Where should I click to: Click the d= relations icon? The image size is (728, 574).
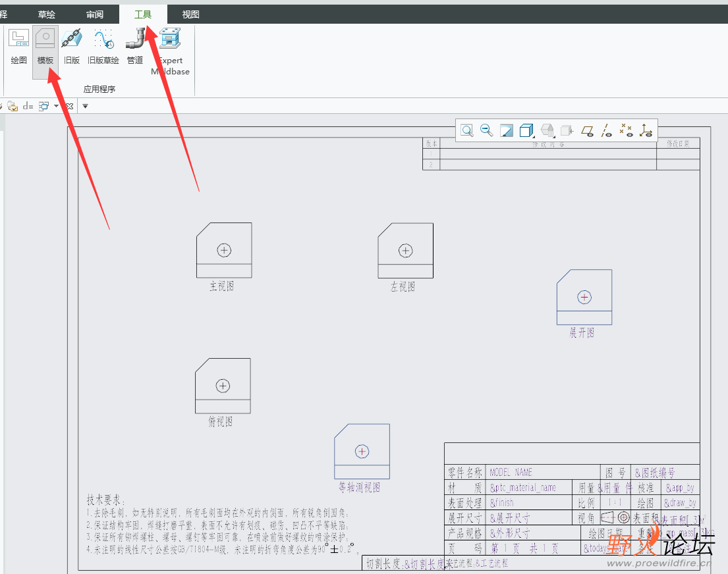click(x=28, y=106)
